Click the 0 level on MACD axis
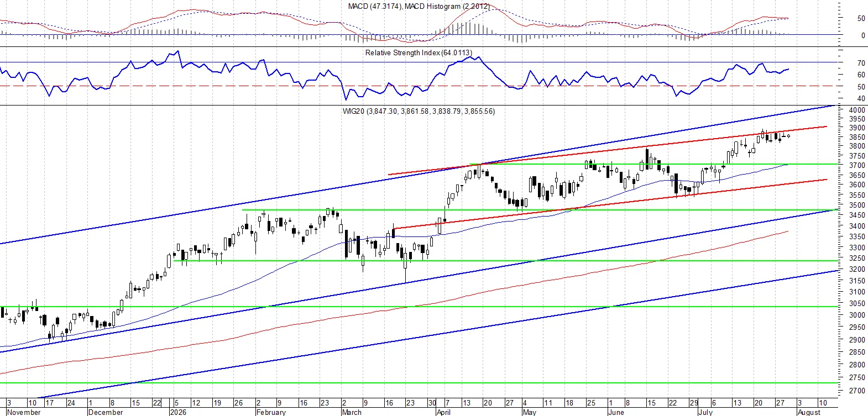 pyautogui.click(x=863, y=35)
